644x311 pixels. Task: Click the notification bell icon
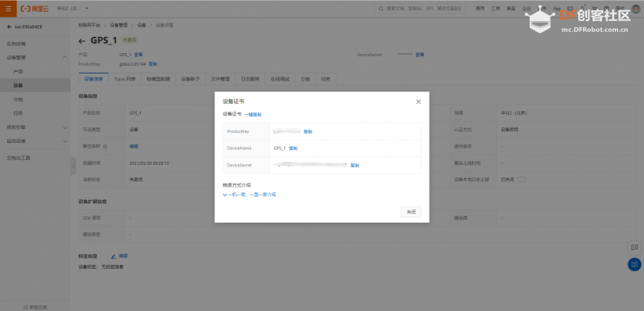pos(582,9)
